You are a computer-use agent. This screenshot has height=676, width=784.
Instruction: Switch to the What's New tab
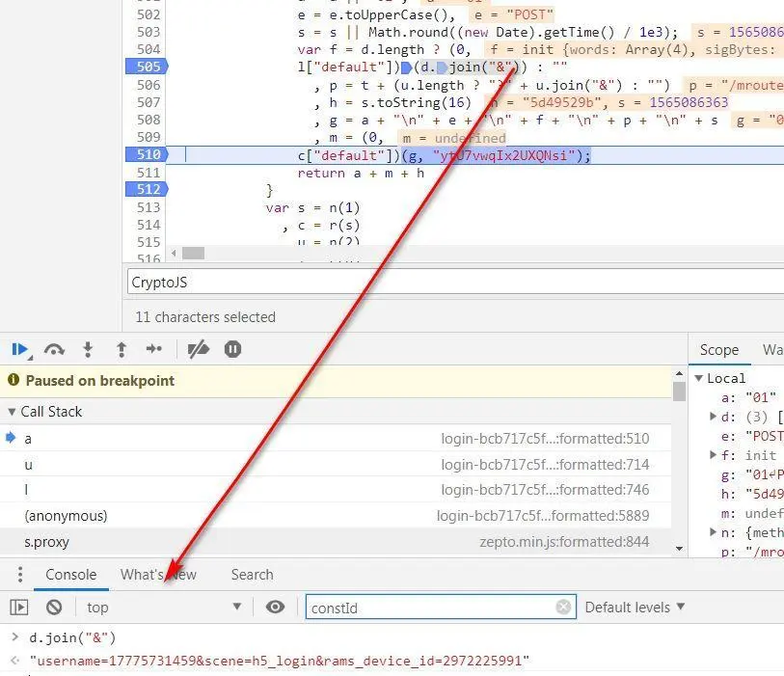pyautogui.click(x=158, y=575)
